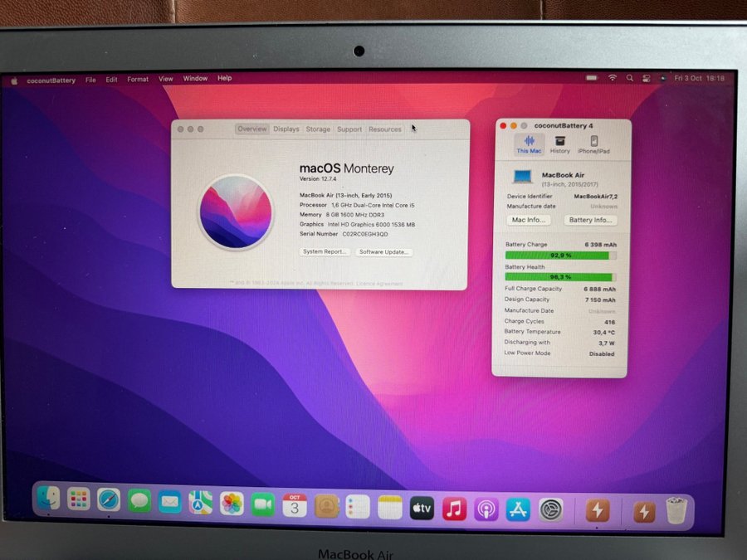Open System Preferences gear in Dock
Viewport: 747px width, 560px height.
(x=550, y=509)
